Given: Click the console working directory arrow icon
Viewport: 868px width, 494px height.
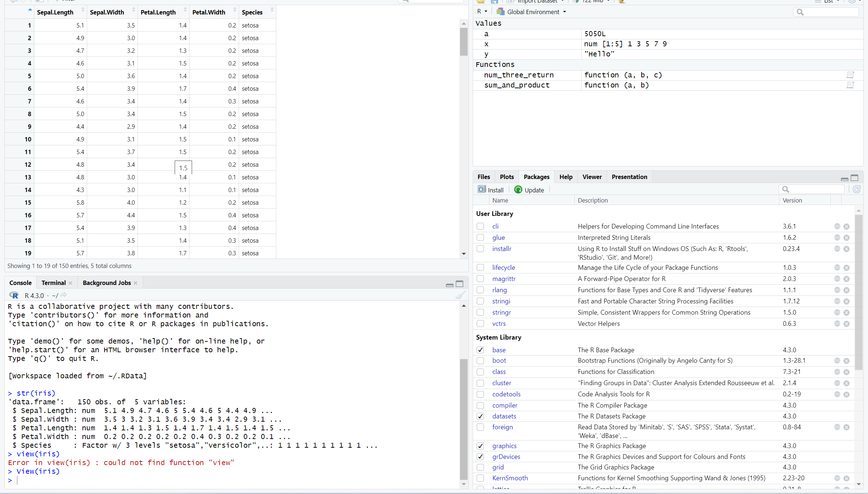Looking at the screenshot, I should pyautogui.click(x=64, y=295).
